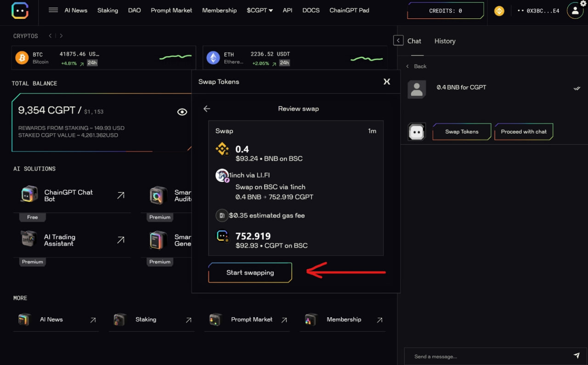This screenshot has height=365, width=588.
Task: Open the settings gear icon
Action: tap(583, 3)
